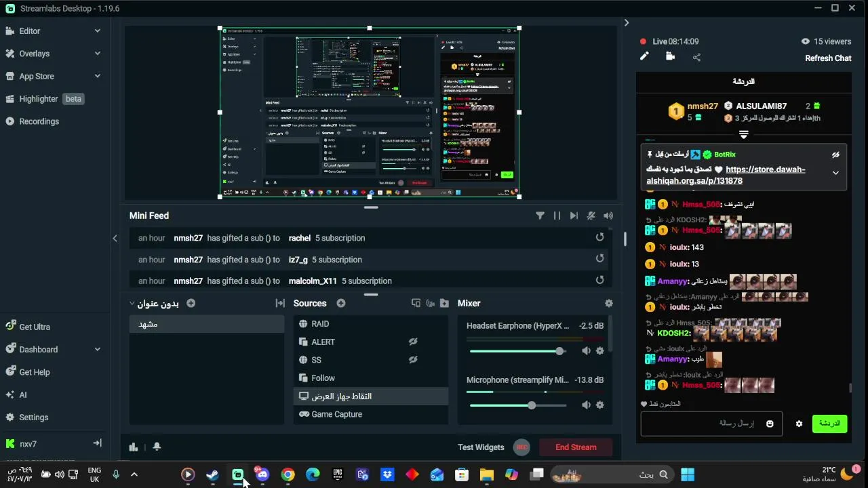This screenshot has width=868, height=488.
Task: Expand the Overlays chevron
Action: pyautogui.click(x=98, y=54)
